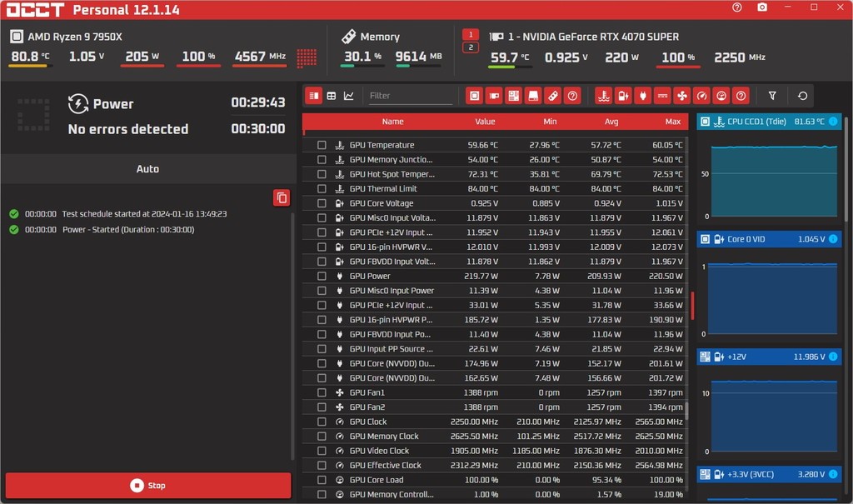The height and width of the screenshot is (504, 853).
Task: Sort table by Avg column
Action: pyautogui.click(x=611, y=122)
